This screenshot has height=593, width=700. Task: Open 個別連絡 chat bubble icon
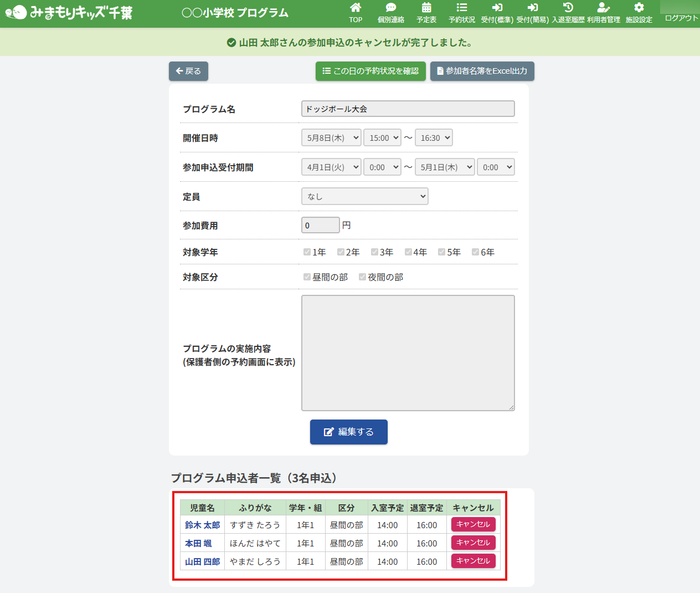(391, 8)
